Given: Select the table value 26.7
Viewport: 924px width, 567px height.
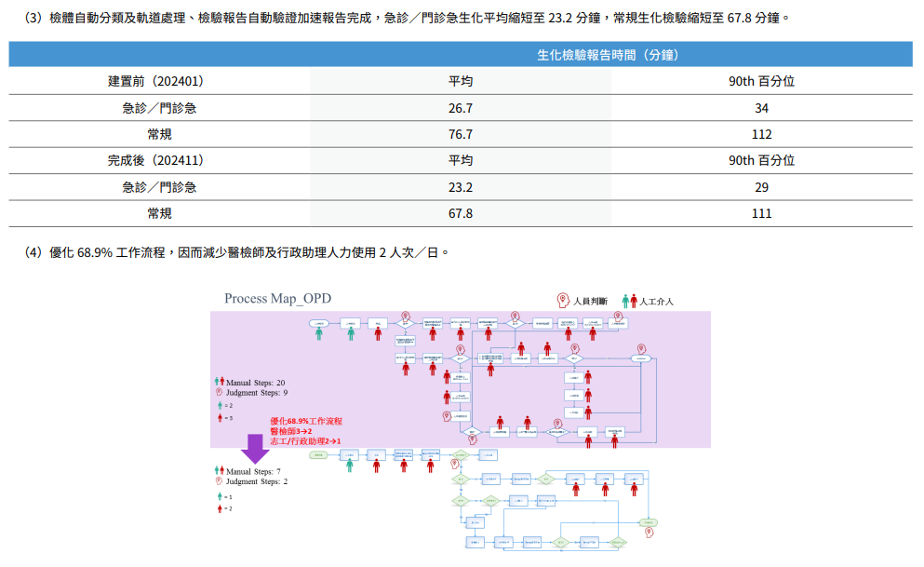Looking at the screenshot, I should [x=461, y=108].
